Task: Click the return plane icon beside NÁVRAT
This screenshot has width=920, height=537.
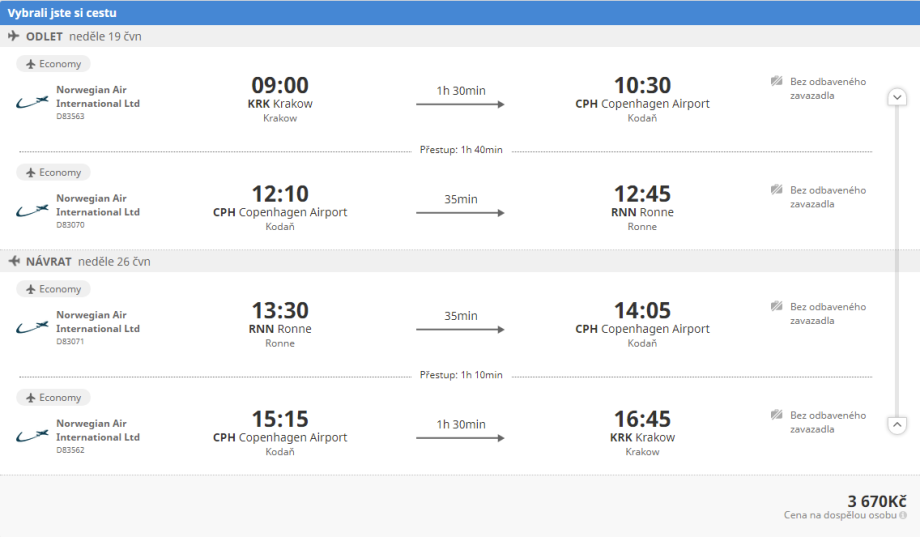Action: [x=14, y=261]
